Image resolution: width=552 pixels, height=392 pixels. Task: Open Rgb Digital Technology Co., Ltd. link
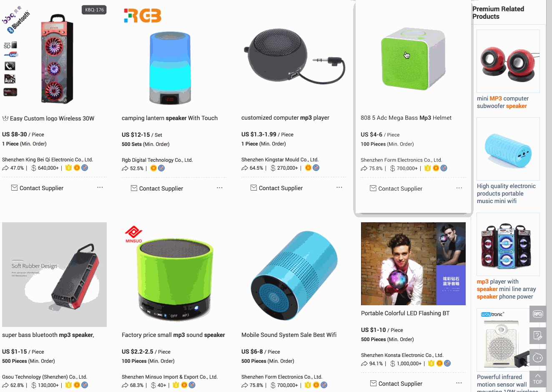click(x=157, y=160)
